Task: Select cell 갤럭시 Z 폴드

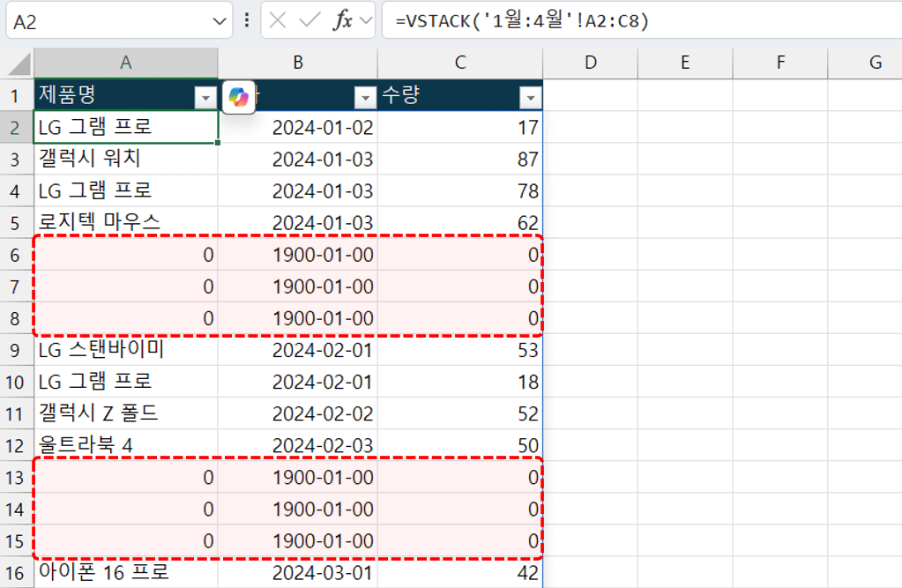Action: coord(126,413)
